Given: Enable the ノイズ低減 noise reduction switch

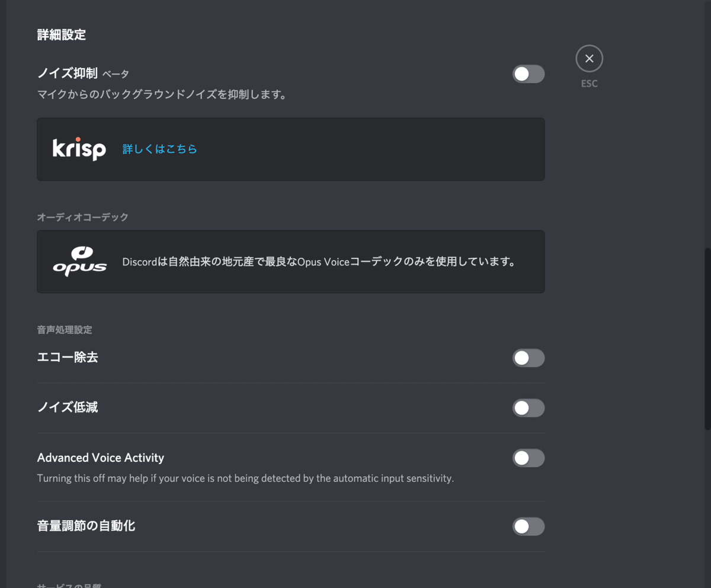Looking at the screenshot, I should 529,408.
